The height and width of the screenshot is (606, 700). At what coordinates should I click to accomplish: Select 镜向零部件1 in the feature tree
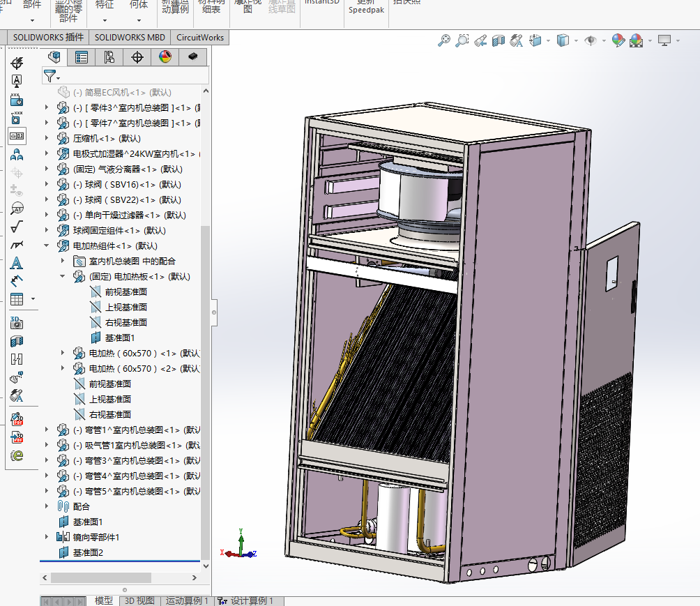[x=96, y=537]
